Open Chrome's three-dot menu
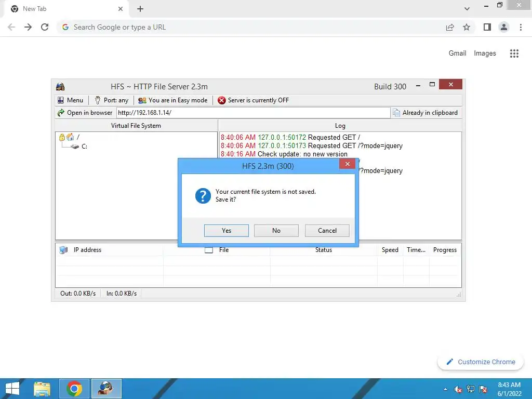 click(521, 27)
